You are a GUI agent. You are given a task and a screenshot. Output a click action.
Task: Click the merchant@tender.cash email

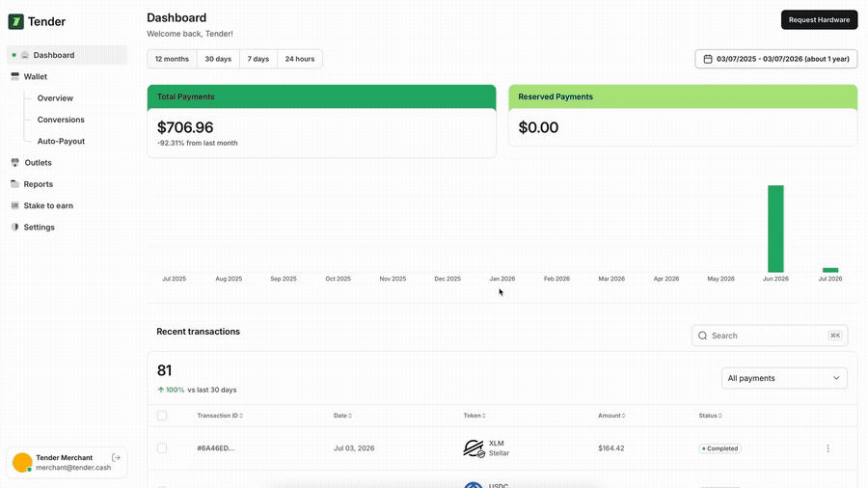pos(73,468)
